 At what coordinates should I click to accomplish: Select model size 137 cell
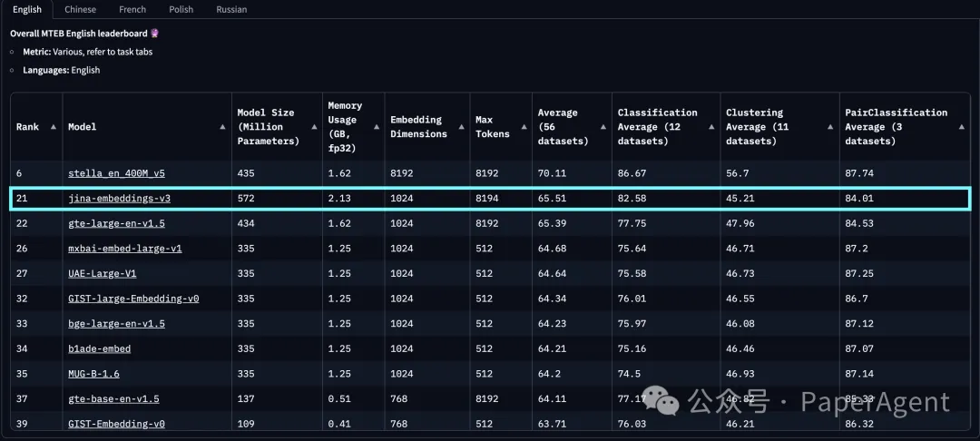tap(277, 398)
